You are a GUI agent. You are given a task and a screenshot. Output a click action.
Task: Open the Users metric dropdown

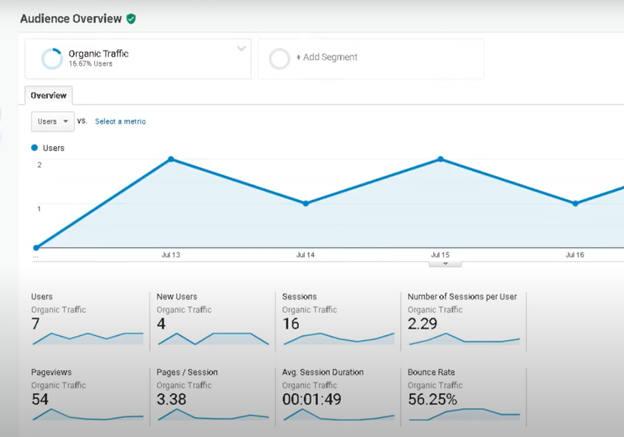tap(52, 121)
